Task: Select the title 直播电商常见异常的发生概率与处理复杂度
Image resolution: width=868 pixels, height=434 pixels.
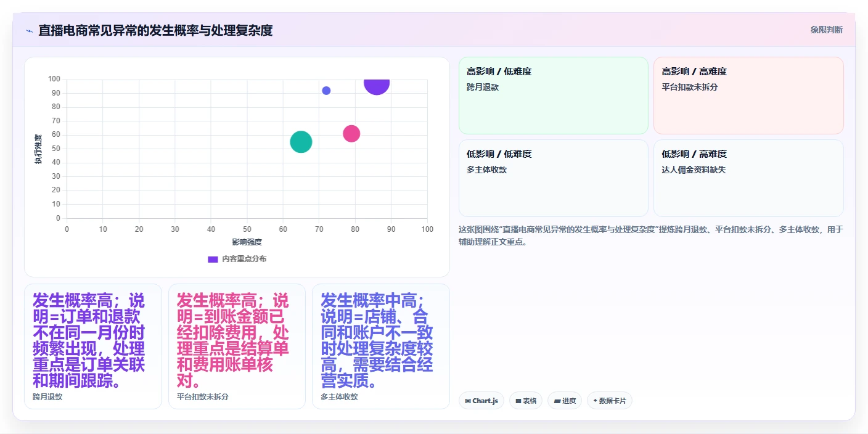Action: (x=155, y=30)
